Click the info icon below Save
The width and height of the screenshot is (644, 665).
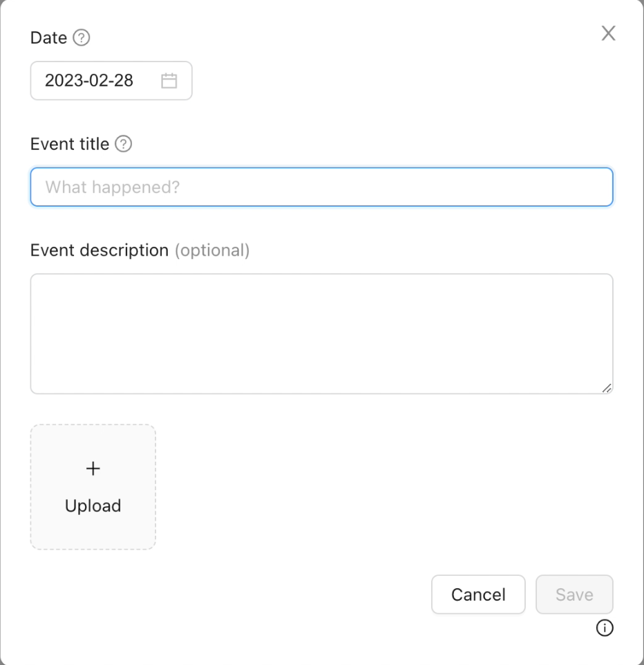(x=605, y=628)
